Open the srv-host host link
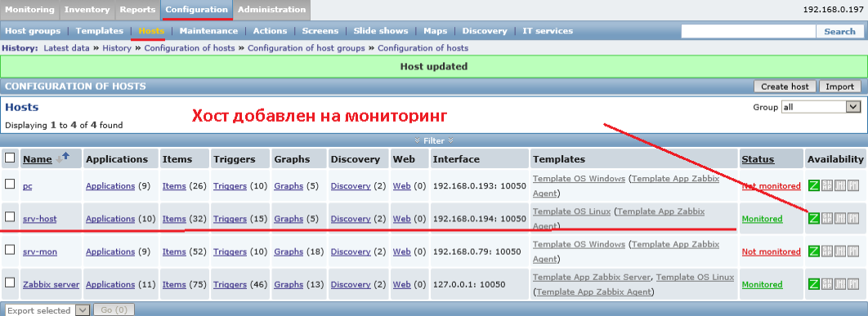Image resolution: width=868 pixels, height=316 pixels. pos(39,219)
